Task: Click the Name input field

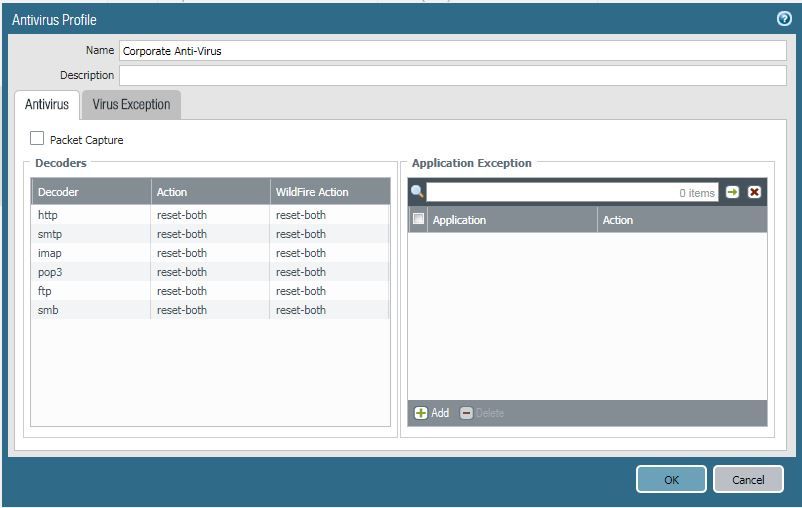Action: tap(452, 51)
